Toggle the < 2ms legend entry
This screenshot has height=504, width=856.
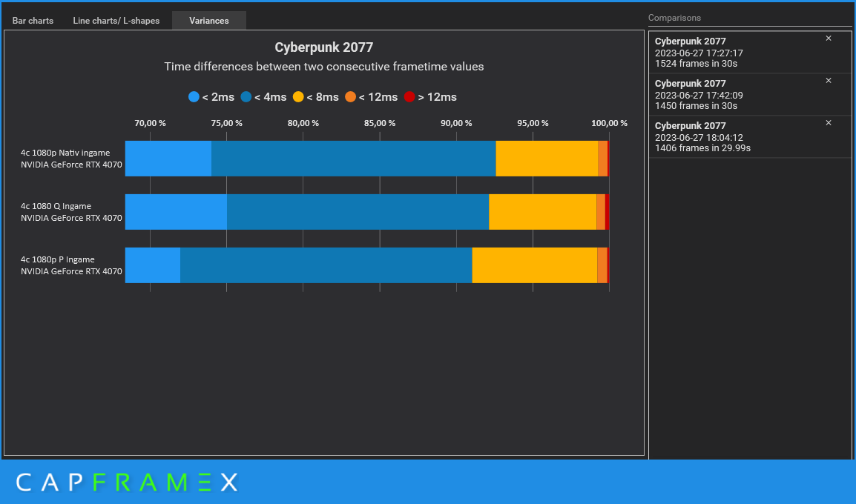pyautogui.click(x=211, y=97)
